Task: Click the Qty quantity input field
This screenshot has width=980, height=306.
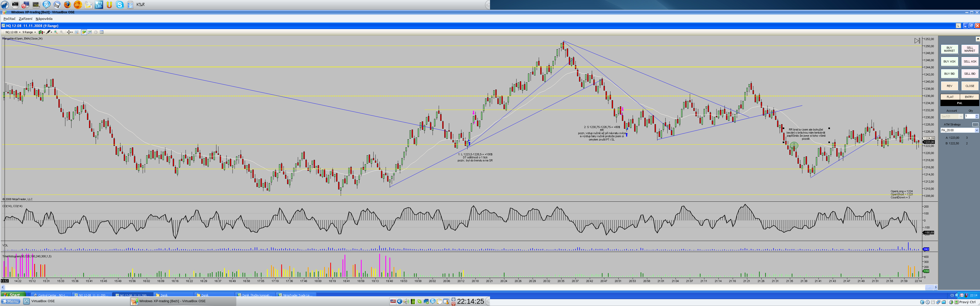Action: 969,116
